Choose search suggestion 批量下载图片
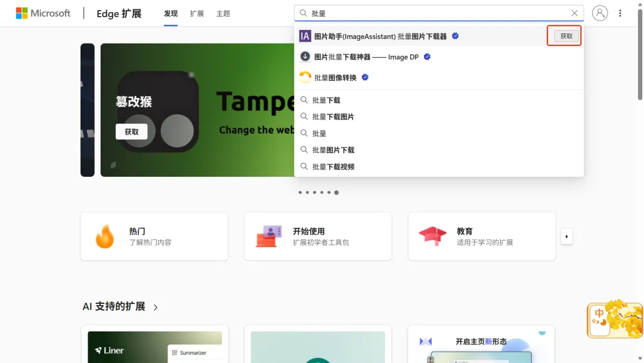 [x=439, y=117]
